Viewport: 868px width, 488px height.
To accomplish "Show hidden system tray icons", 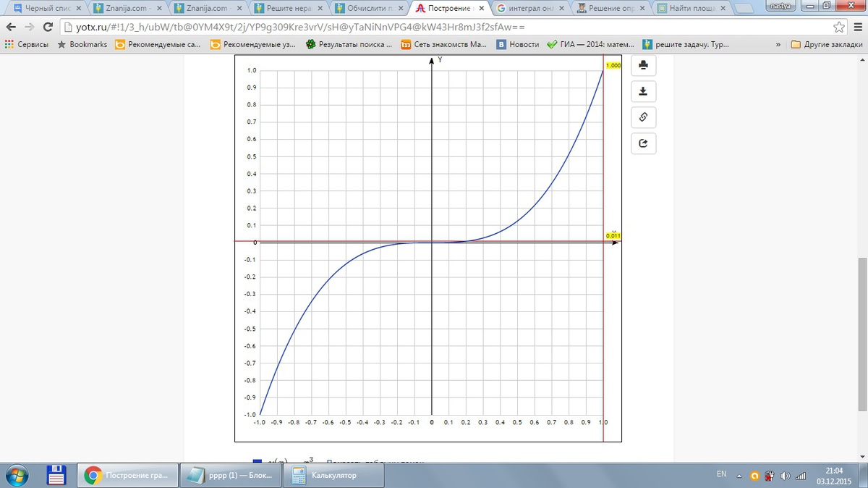I will (740, 475).
